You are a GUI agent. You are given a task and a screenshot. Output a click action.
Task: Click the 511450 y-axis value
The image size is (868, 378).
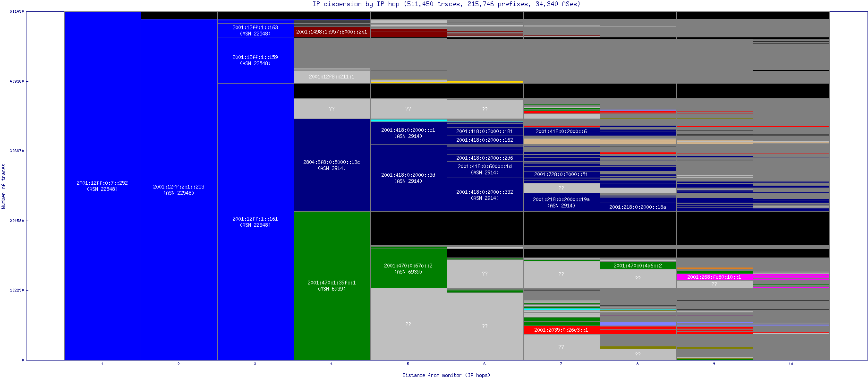17,11
